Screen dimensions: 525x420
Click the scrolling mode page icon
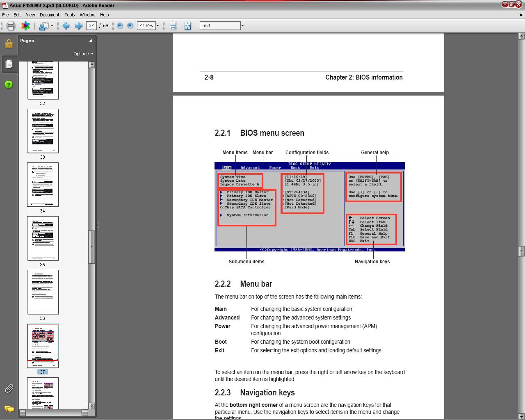pos(173,26)
